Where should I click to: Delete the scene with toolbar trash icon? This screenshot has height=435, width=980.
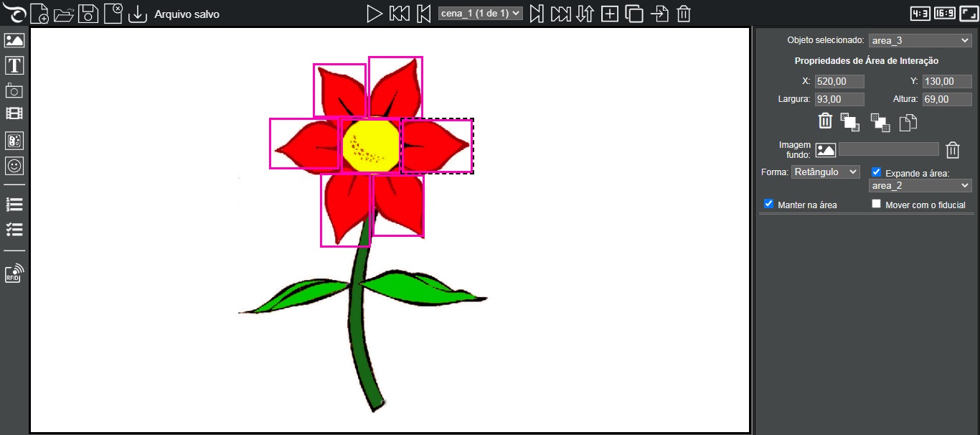click(x=684, y=14)
